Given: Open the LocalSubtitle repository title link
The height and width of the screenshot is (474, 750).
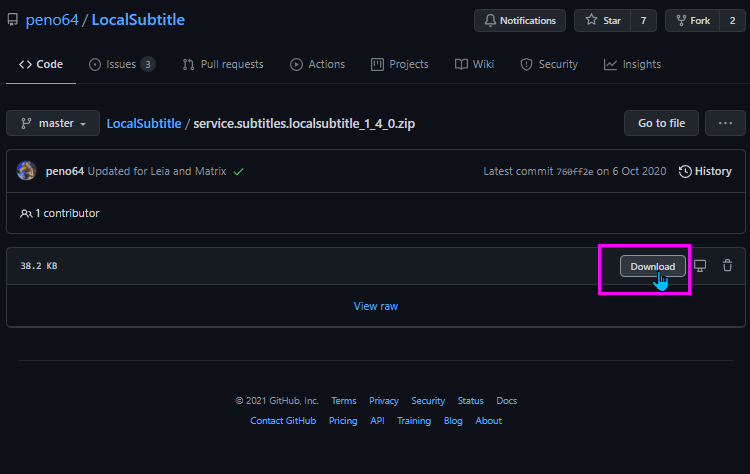Looking at the screenshot, I should point(138,20).
